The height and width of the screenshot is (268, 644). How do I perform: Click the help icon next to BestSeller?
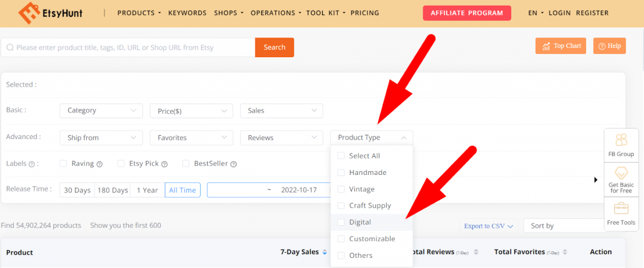click(x=233, y=164)
